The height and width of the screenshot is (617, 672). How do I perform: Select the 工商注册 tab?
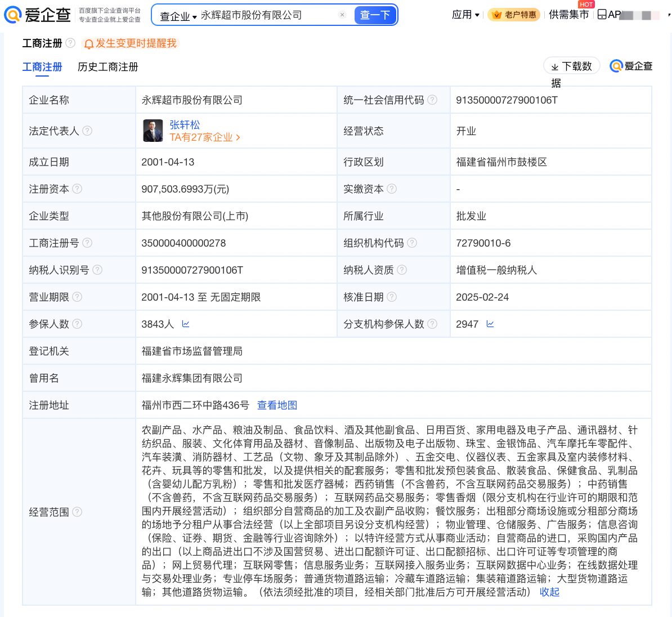click(x=42, y=67)
